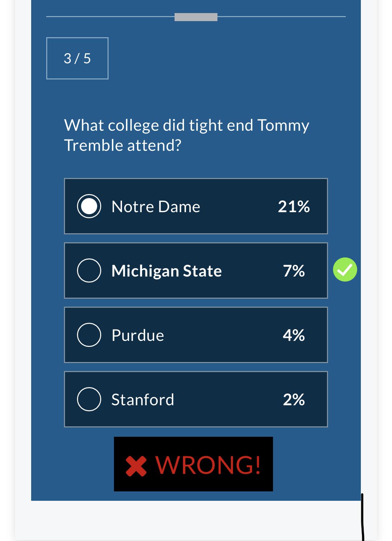392x541 pixels.
Task: Click the green checkmark beside Michigan State
Action: [345, 269]
